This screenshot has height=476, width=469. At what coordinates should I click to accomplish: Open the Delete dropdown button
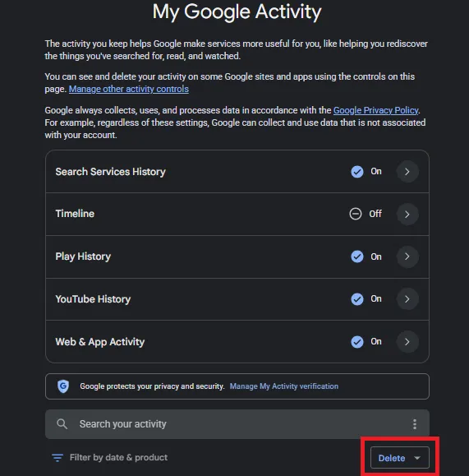tap(399, 457)
